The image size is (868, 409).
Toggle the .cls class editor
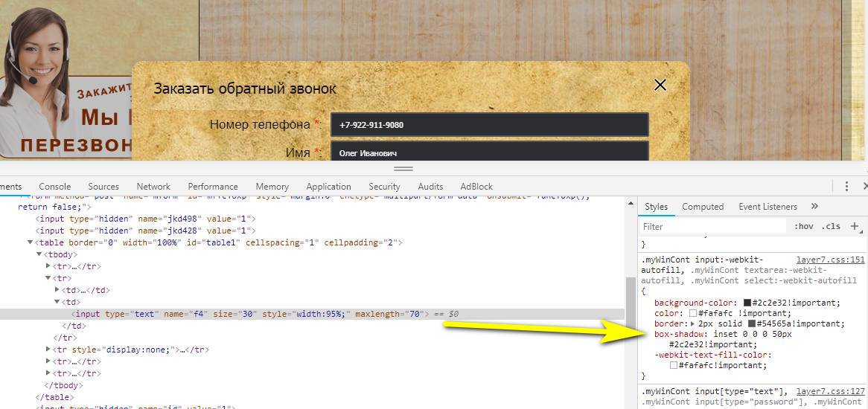831,226
